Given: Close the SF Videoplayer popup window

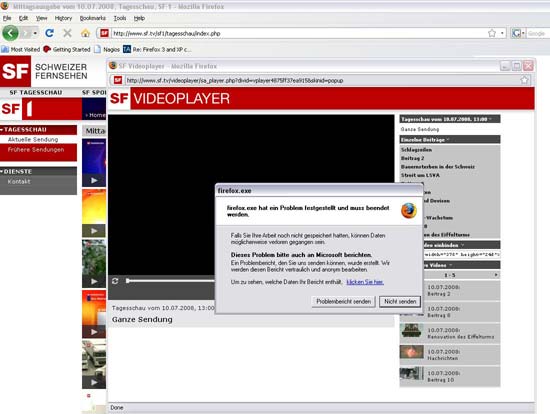Looking at the screenshot, I should pos(528,66).
